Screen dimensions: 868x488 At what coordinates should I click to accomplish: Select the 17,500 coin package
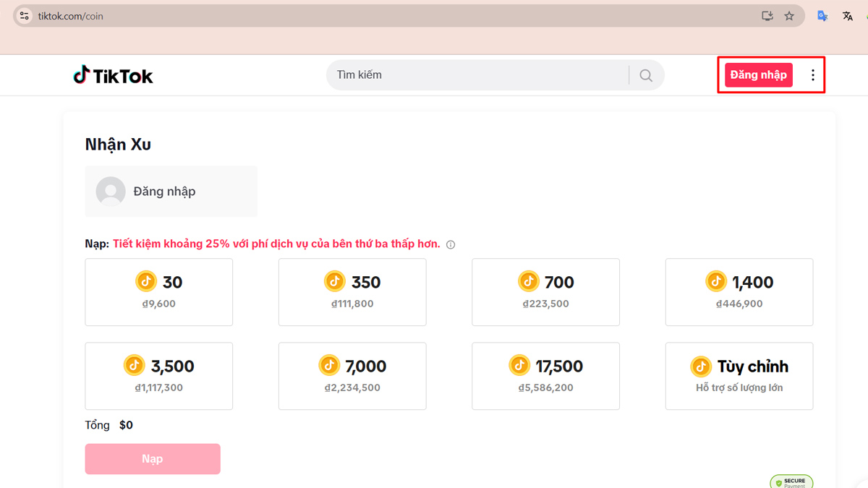pyautogui.click(x=546, y=376)
